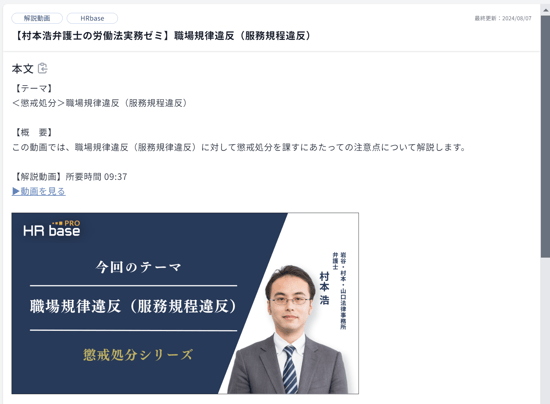
Task: Select the HRbase tag
Action: tap(92, 18)
